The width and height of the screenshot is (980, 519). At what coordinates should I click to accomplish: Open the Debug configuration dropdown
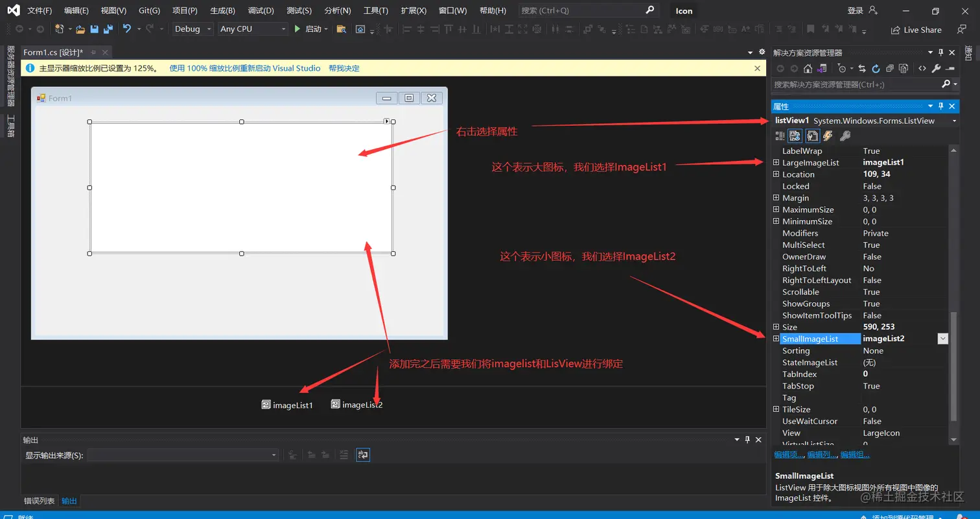pyautogui.click(x=192, y=29)
